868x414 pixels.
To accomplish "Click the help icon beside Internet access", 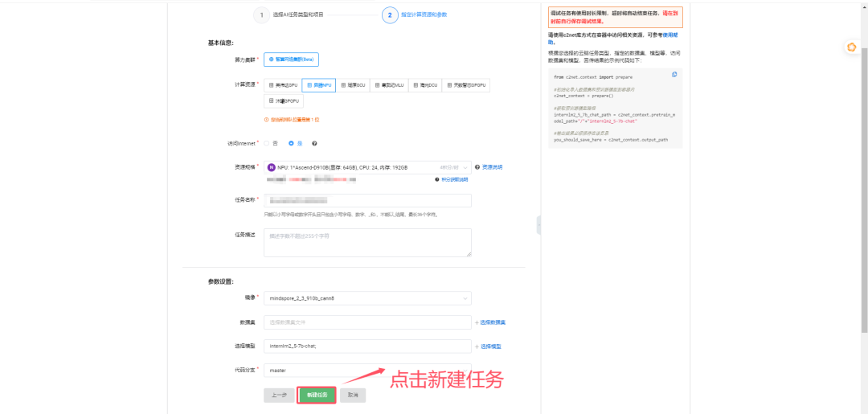I will pos(314,143).
